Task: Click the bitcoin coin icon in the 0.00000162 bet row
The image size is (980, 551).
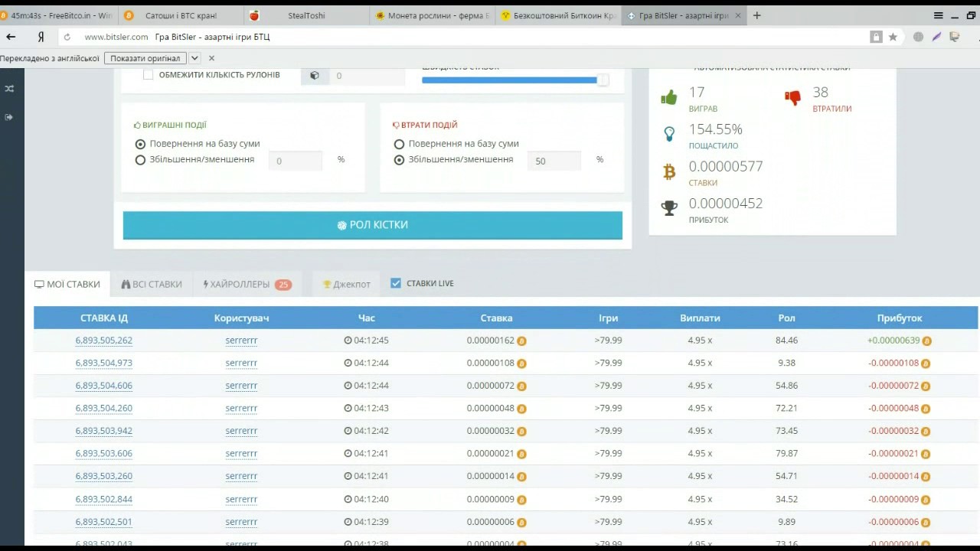Action: point(521,341)
